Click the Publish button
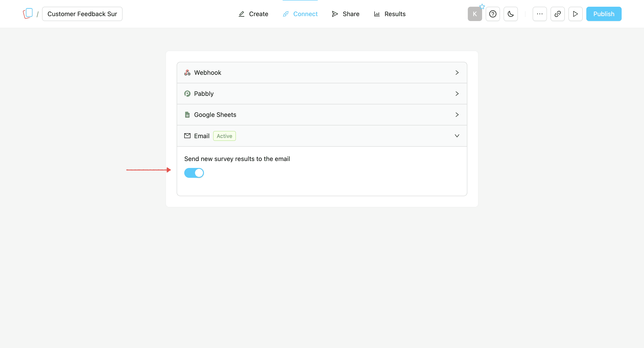 (x=604, y=14)
